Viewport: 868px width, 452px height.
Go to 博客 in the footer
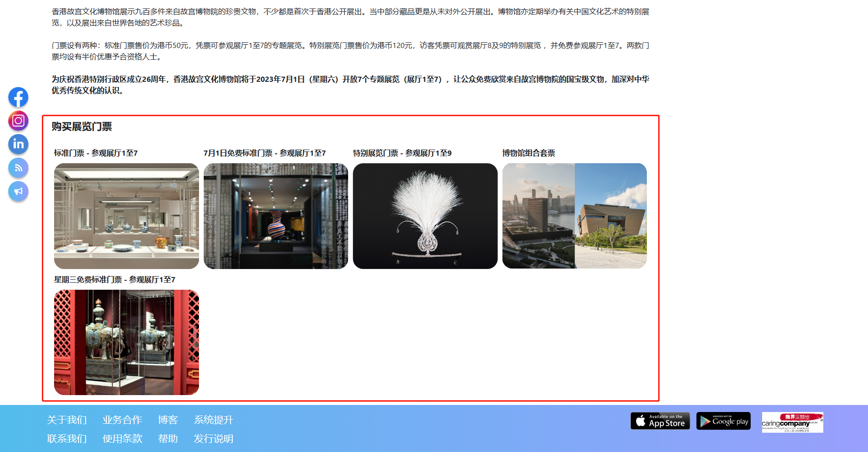point(168,420)
